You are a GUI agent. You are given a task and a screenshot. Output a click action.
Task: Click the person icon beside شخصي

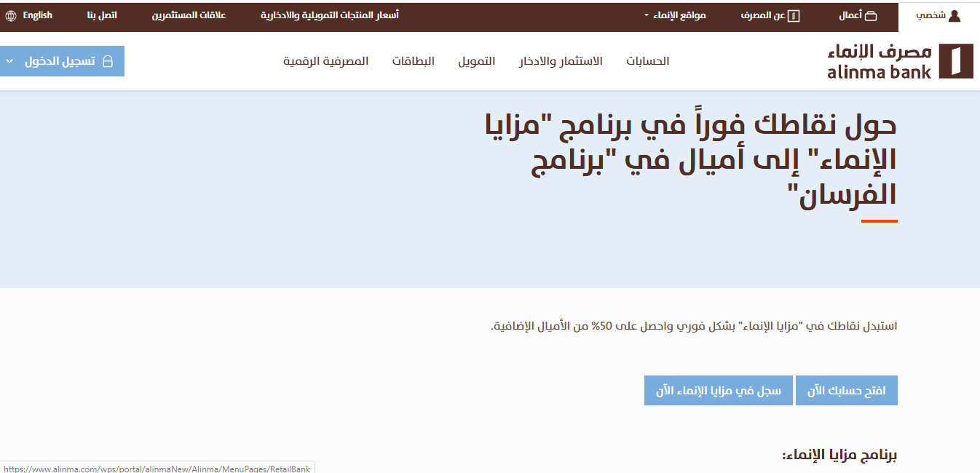955,15
